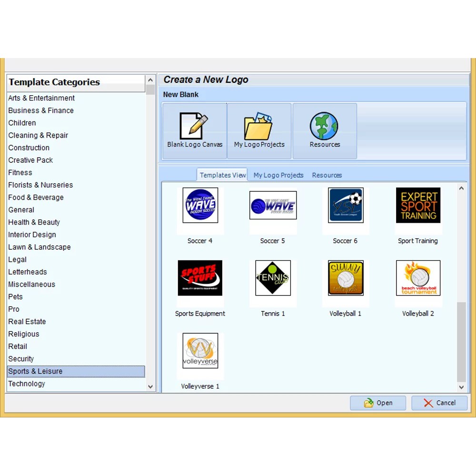Select the Sport Training logo template
Image resolution: width=476 pixels, height=476 pixels.
click(418, 206)
